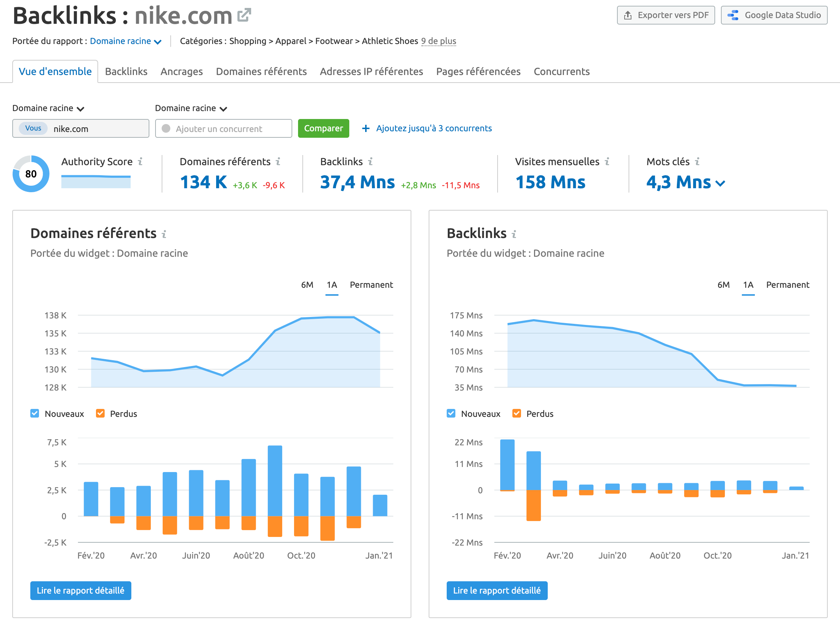
Task: Click tallest blue bar in Domaines référents chart
Action: (x=275, y=480)
